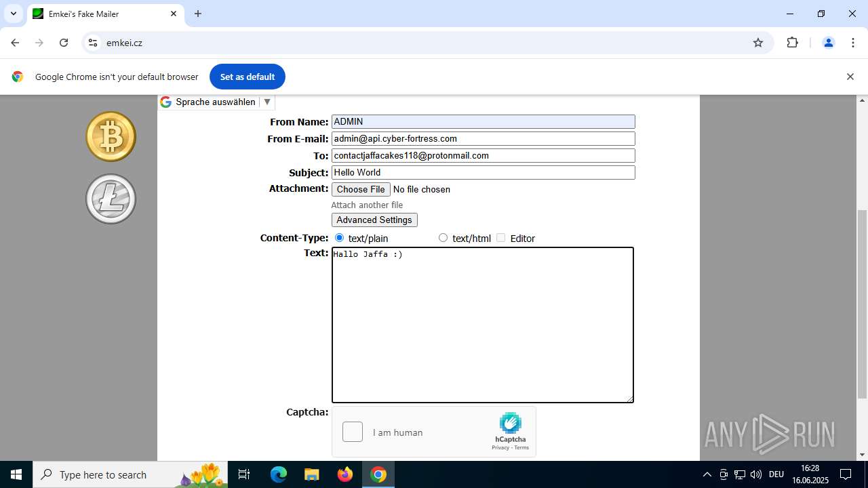Click the hCaptcha logo
This screenshot has height=488, width=868.
coord(511,423)
